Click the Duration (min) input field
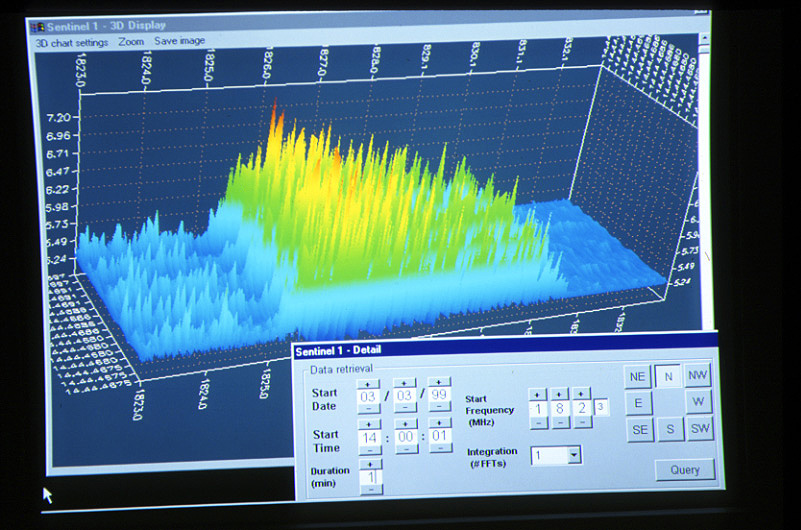 (x=370, y=477)
